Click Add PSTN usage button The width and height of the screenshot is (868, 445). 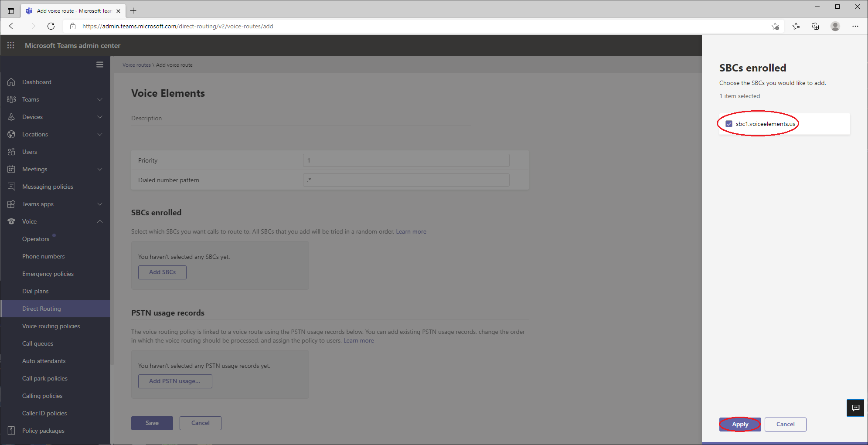(x=175, y=381)
